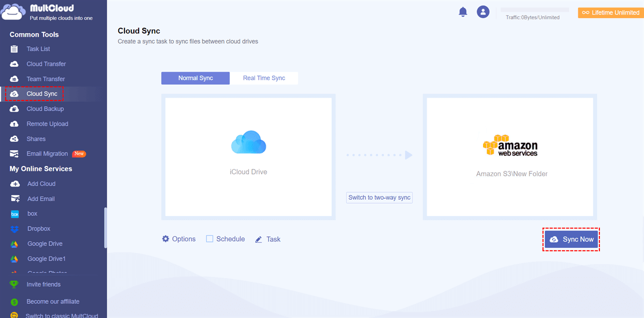644x318 pixels.
Task: Select box in My Online Services
Action: [x=32, y=214]
